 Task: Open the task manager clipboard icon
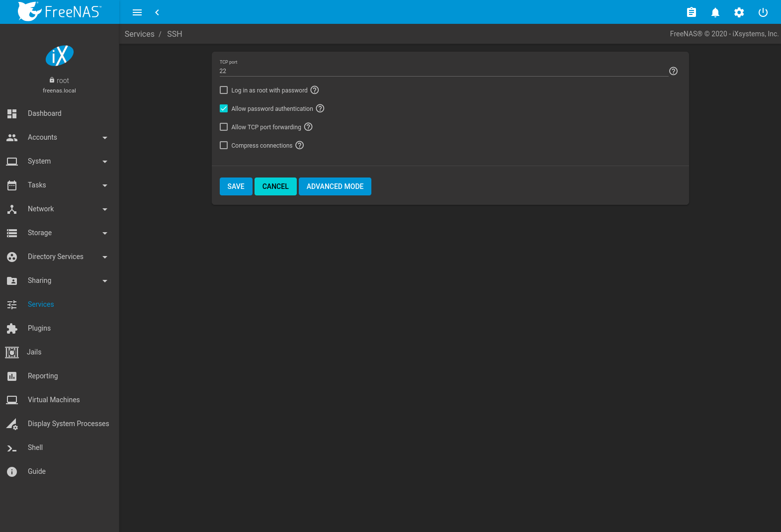[x=691, y=12]
